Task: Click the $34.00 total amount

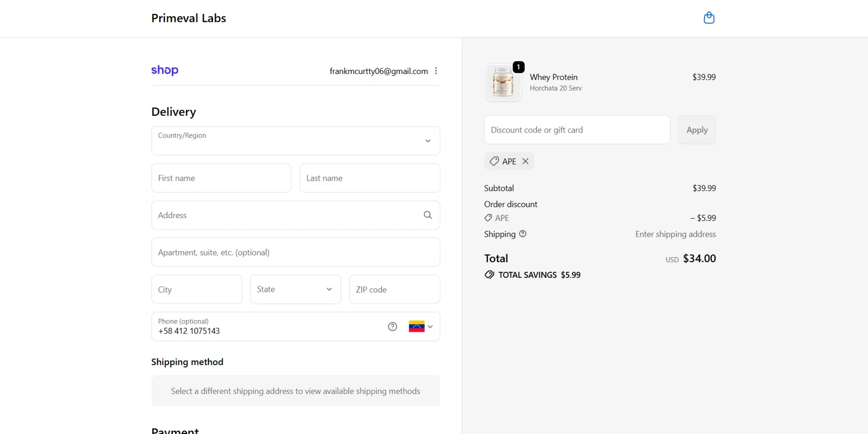Action: (700, 259)
